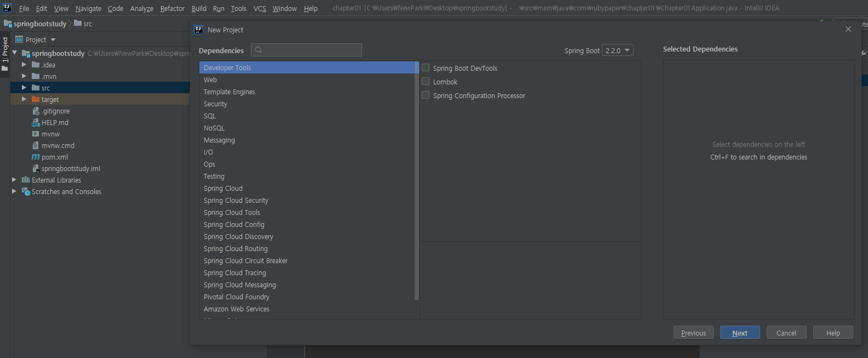The width and height of the screenshot is (868, 358).
Task: Select the Developer Tools category
Action: point(307,68)
